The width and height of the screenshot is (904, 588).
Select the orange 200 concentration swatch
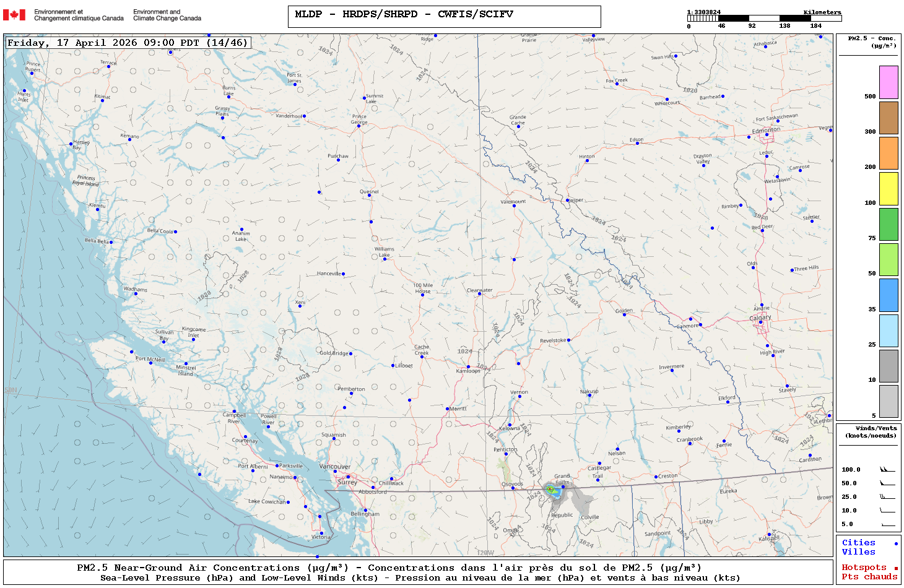click(x=889, y=153)
